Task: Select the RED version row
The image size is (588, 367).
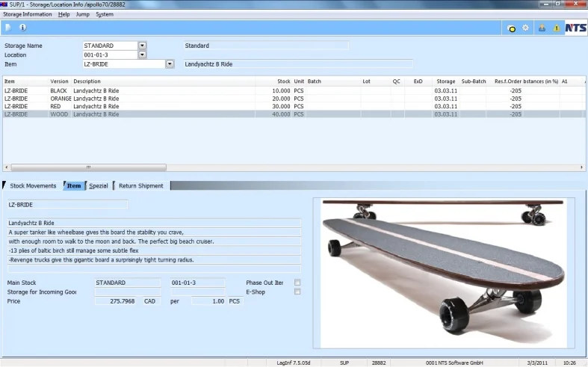Action: coord(294,106)
